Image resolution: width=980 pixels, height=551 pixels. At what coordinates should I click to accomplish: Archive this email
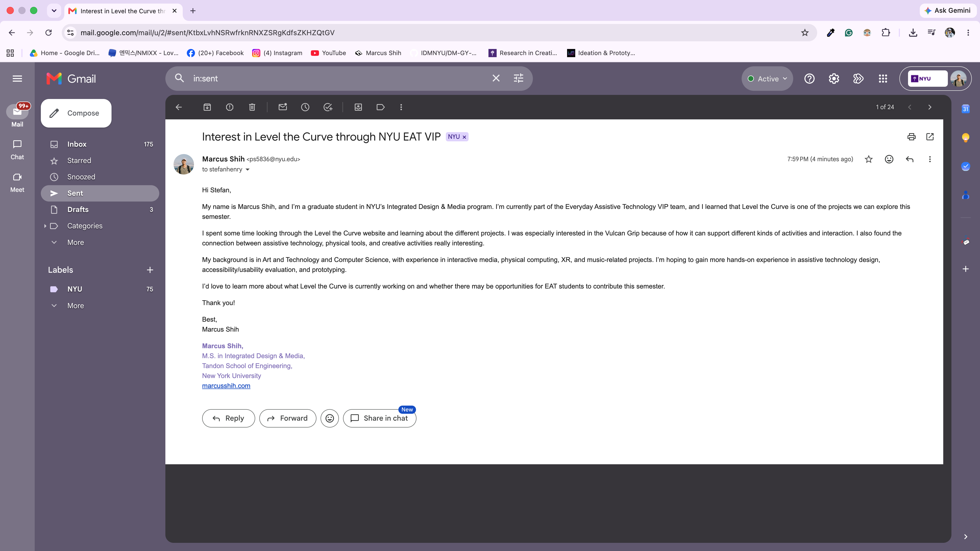(x=207, y=107)
